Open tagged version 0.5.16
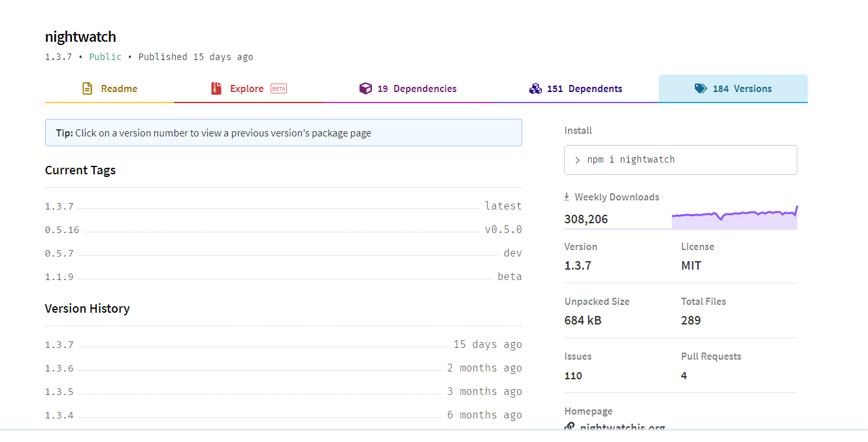The height and width of the screenshot is (442, 868). (62, 230)
